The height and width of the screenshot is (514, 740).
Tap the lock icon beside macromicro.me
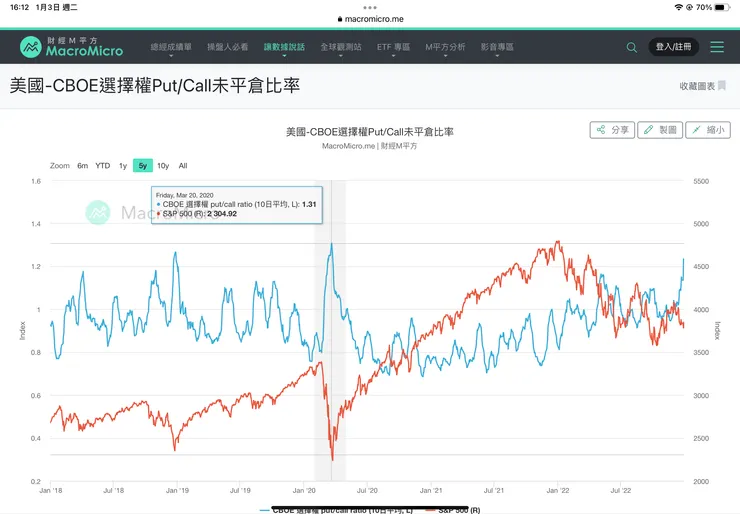340,19
